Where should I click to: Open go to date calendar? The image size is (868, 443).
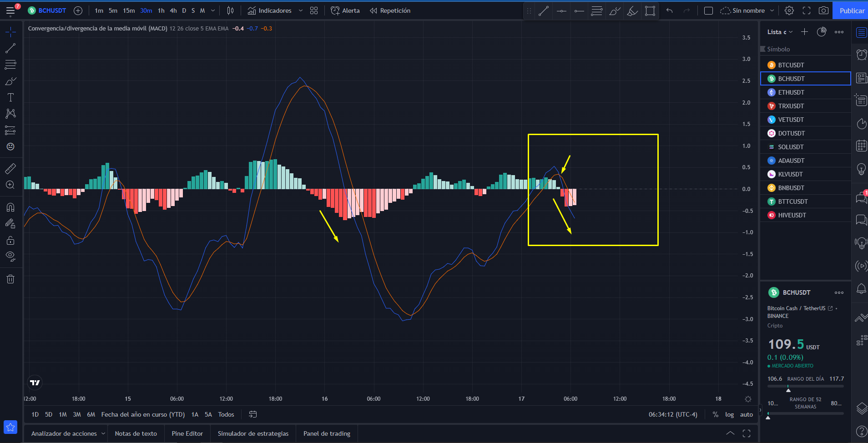pos(253,414)
